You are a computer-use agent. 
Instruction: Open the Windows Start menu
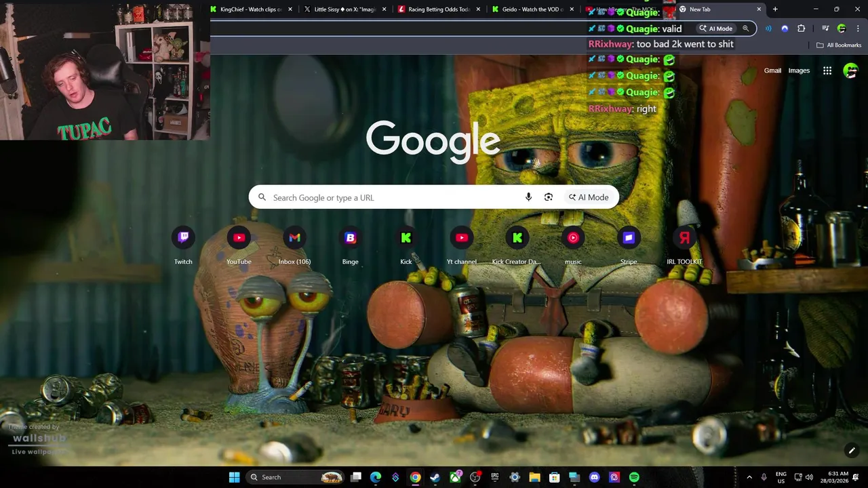235,477
